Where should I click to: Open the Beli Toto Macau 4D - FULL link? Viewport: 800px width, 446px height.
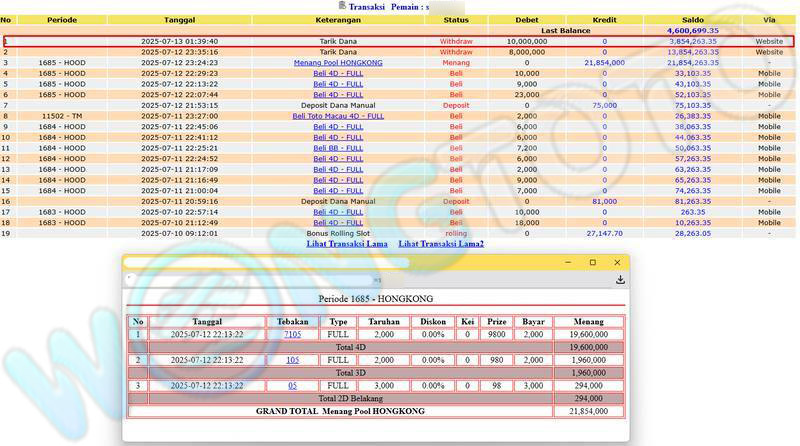tap(338, 116)
